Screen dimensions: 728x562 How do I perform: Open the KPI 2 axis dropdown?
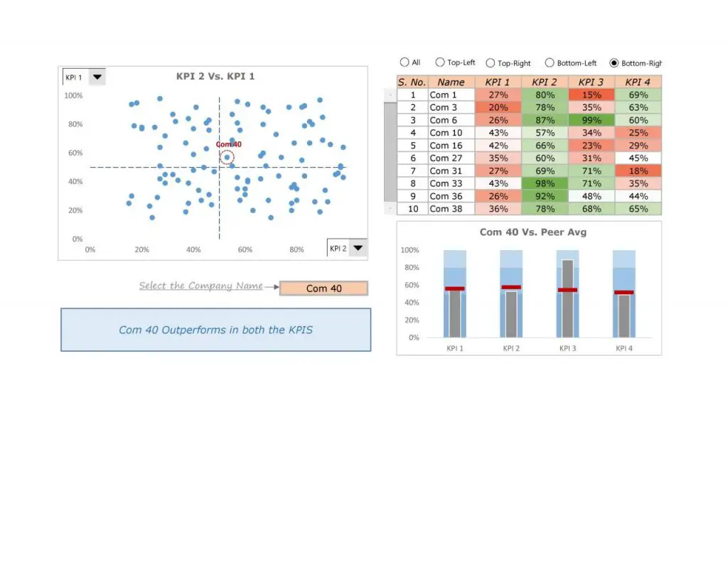(x=358, y=248)
